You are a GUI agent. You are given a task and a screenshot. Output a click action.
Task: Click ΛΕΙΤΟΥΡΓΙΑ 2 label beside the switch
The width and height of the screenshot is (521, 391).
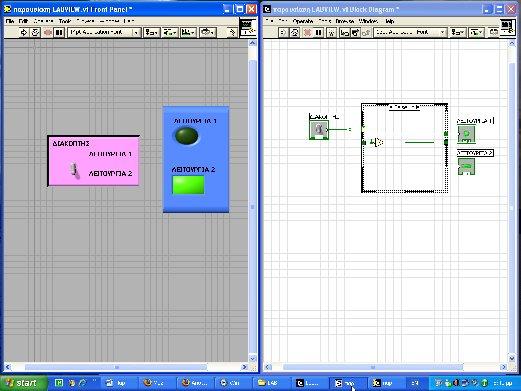[110, 174]
